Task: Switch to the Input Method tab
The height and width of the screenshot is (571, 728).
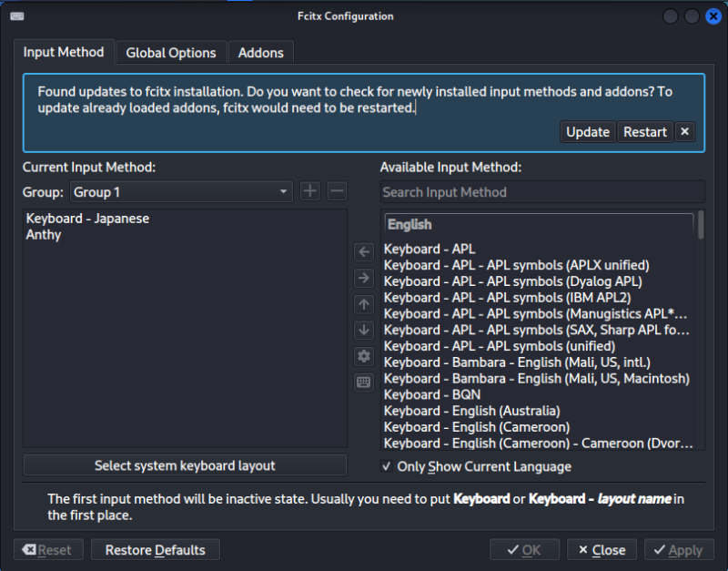Action: [x=64, y=52]
